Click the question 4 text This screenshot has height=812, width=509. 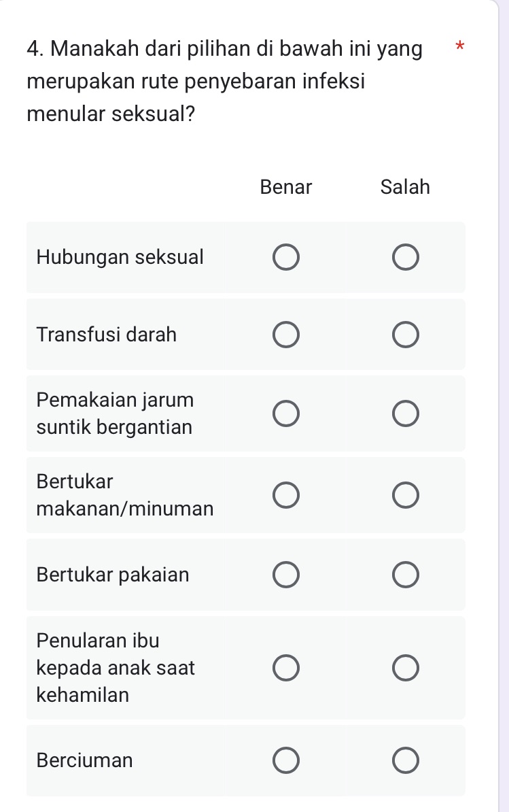224,80
